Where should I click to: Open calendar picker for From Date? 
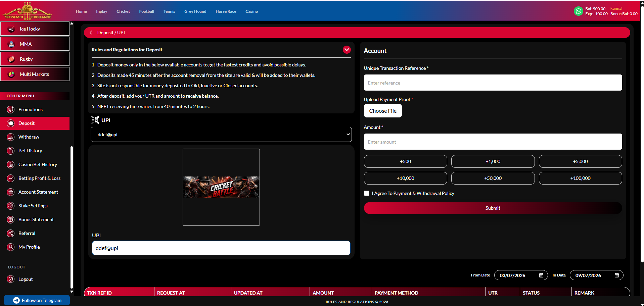(541, 275)
